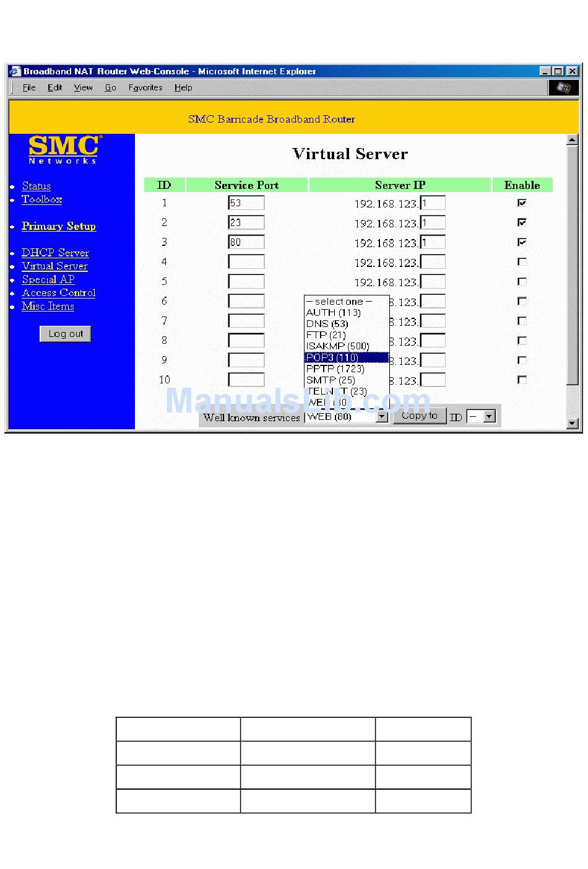Focus Service Port input for ID 5
This screenshot has width=588, height=869.
246,282
